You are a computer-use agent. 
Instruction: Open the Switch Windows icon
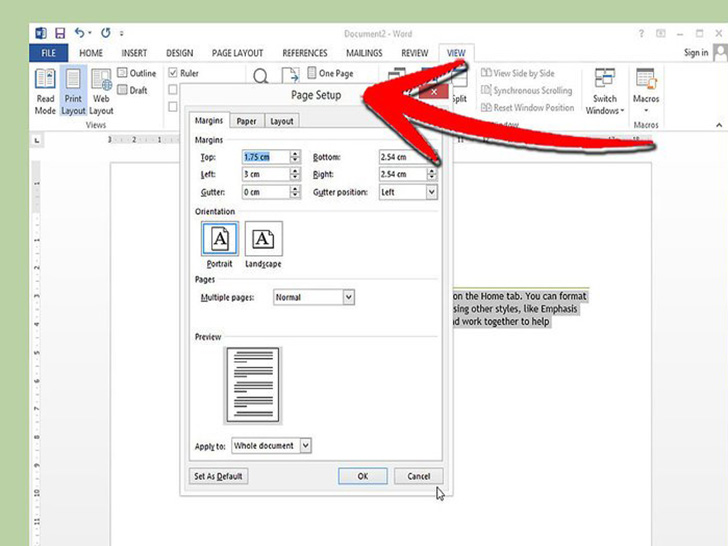(604, 80)
